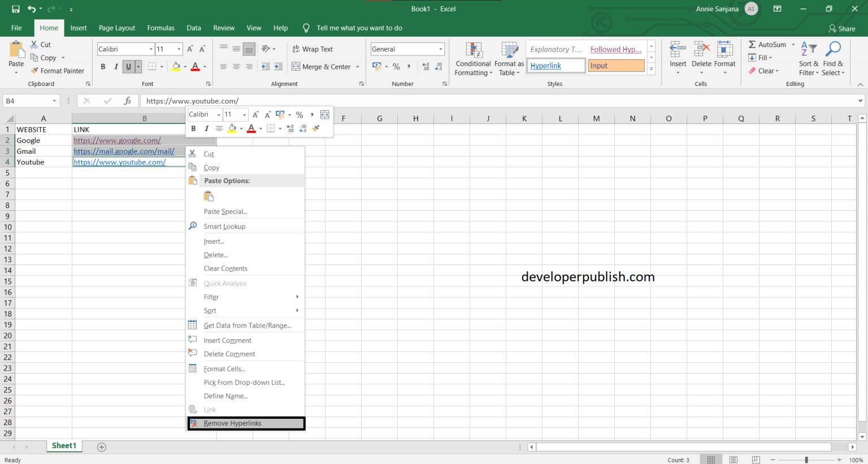Apply Merge & Center
This screenshot has width=868, height=464.
(x=322, y=66)
